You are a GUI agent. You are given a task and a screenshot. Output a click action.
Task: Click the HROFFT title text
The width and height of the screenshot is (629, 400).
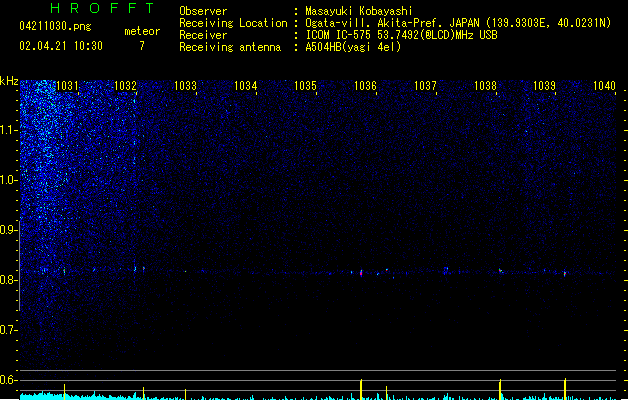103,8
